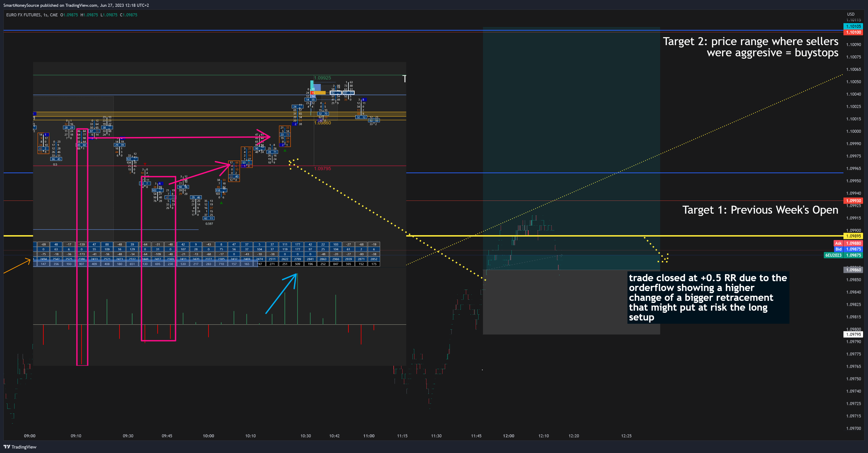Select the white 1.09795 price-axis tag
The image size is (868, 453).
[853, 334]
